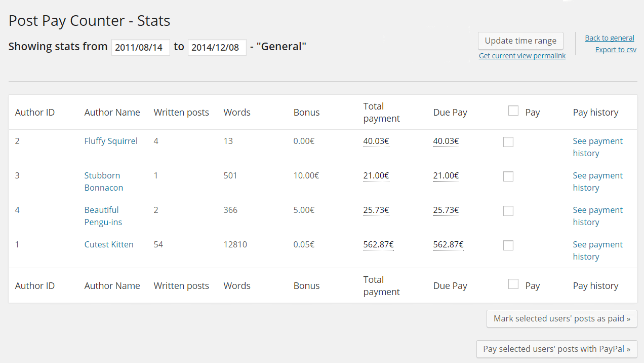The image size is (644, 363).
Task: Click Cutest Kitten's 562.87€ due pay amount
Action: (x=448, y=244)
